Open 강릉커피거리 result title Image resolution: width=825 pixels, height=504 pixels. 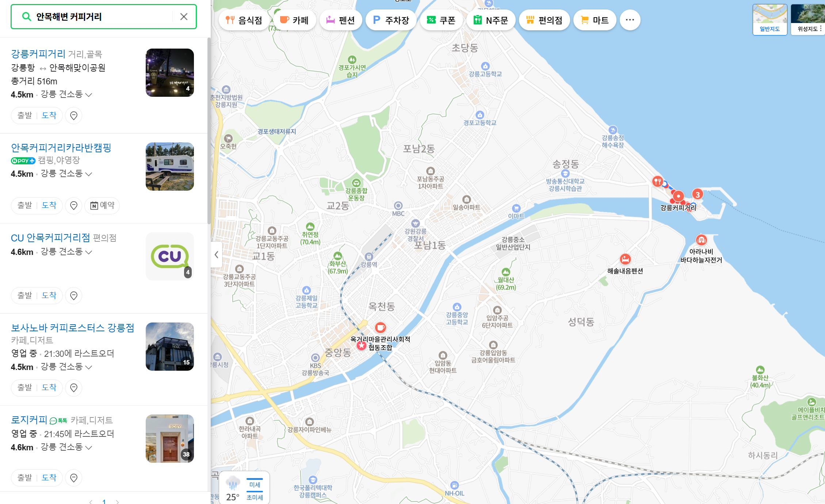click(38, 54)
